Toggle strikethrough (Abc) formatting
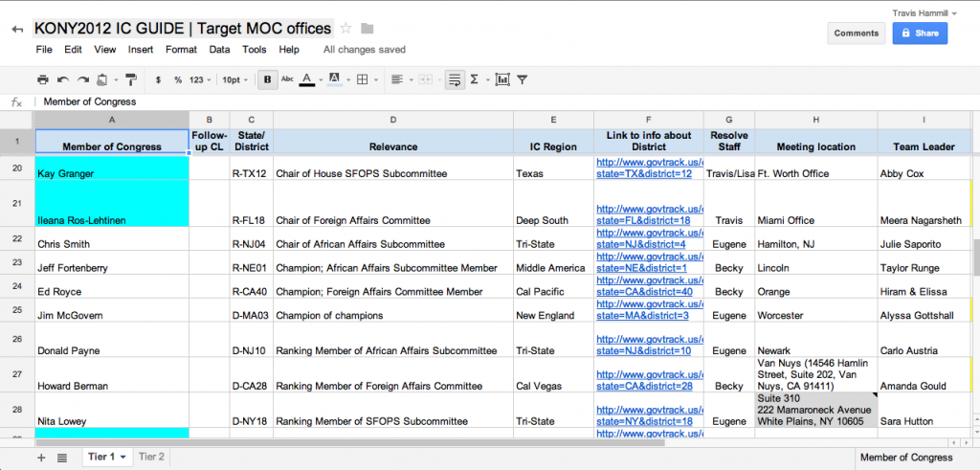Viewport: 980px width, 470px height. pyautogui.click(x=287, y=79)
